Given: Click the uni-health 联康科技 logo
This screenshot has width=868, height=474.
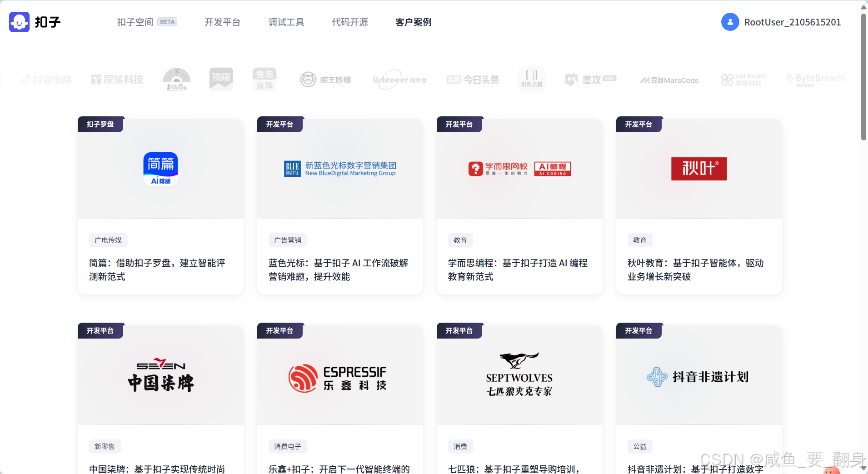Looking at the screenshot, I should pos(744,80).
